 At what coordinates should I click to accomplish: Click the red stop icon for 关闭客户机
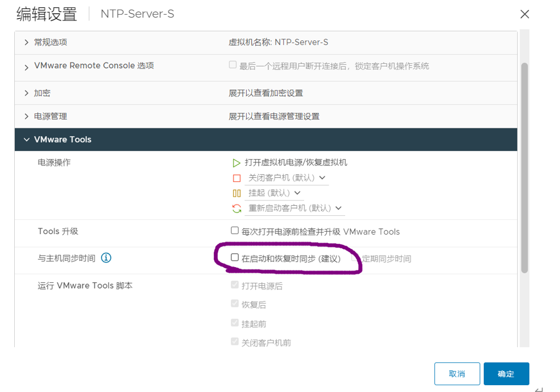[237, 178]
